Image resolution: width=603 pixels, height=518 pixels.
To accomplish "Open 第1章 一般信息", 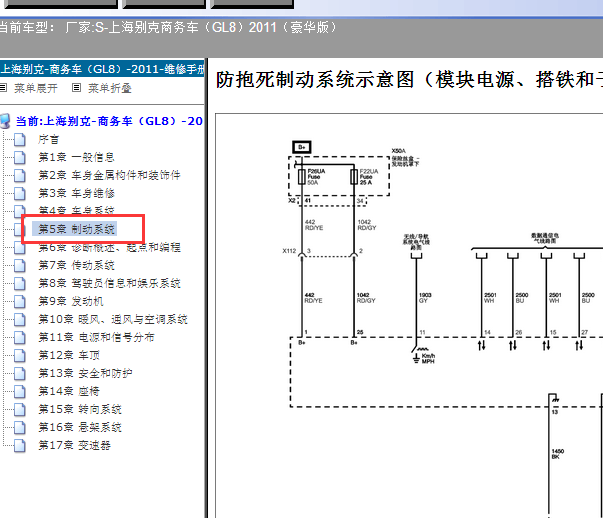I will [76, 157].
